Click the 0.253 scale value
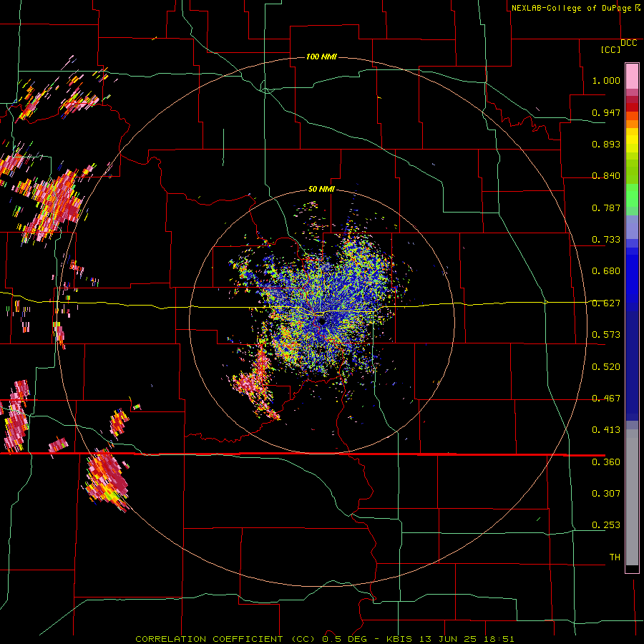644x644 pixels. pos(606,525)
